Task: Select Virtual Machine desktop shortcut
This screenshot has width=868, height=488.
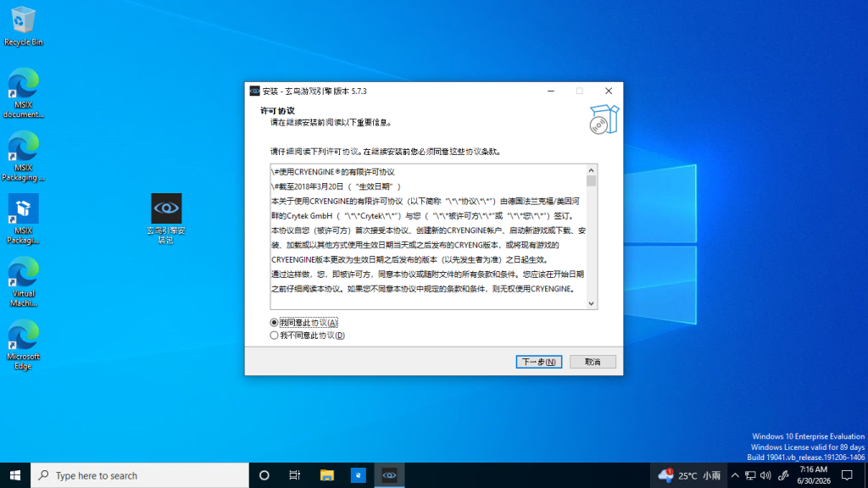Action: coord(23,282)
